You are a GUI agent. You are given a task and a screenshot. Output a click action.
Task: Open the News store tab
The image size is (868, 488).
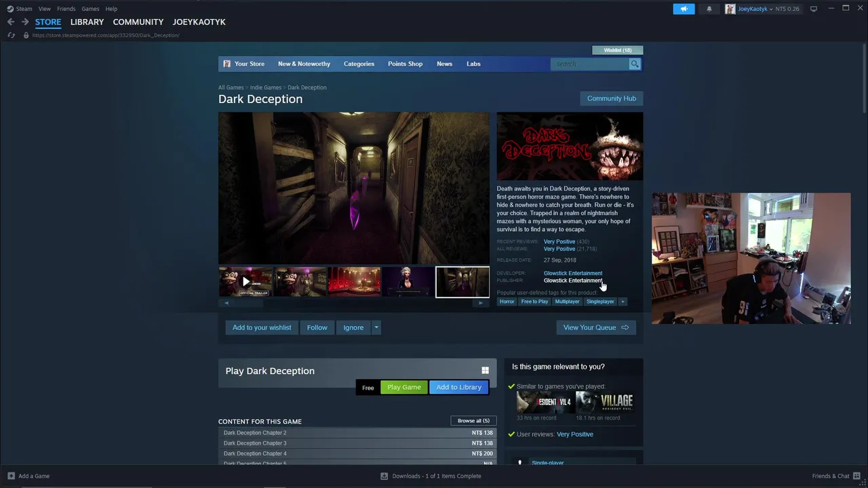pos(444,64)
